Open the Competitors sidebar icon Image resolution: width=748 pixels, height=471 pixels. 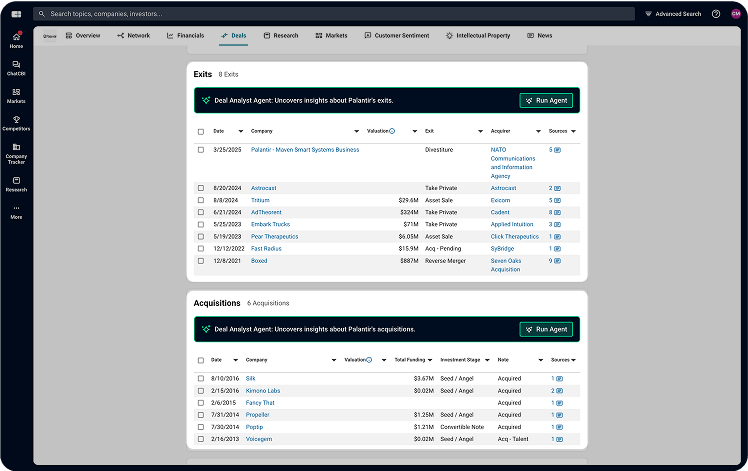click(16, 122)
